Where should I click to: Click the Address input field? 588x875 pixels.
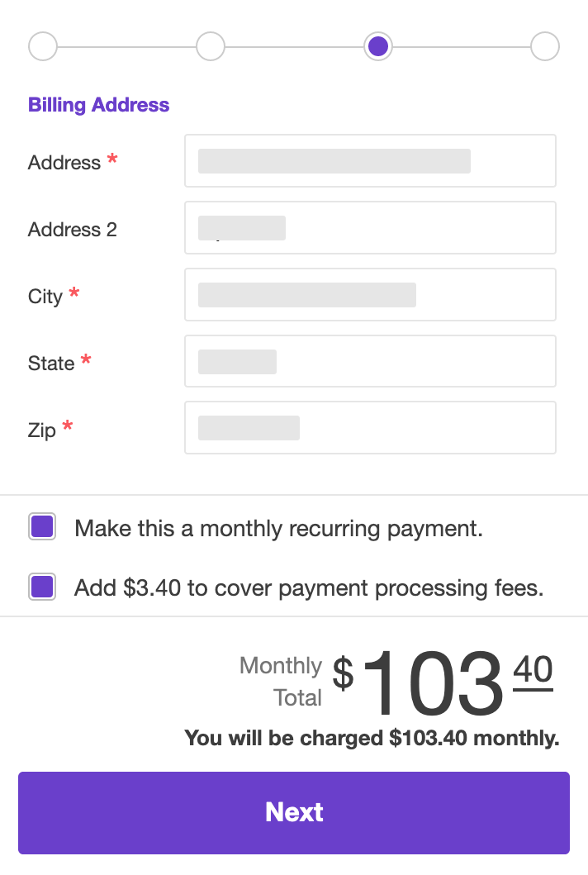click(370, 160)
